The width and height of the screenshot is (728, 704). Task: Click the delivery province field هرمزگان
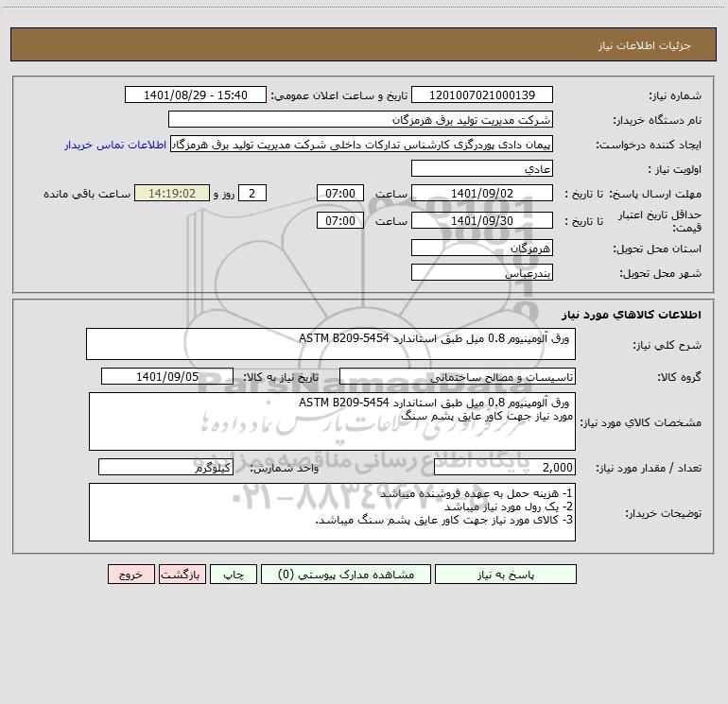[482, 248]
